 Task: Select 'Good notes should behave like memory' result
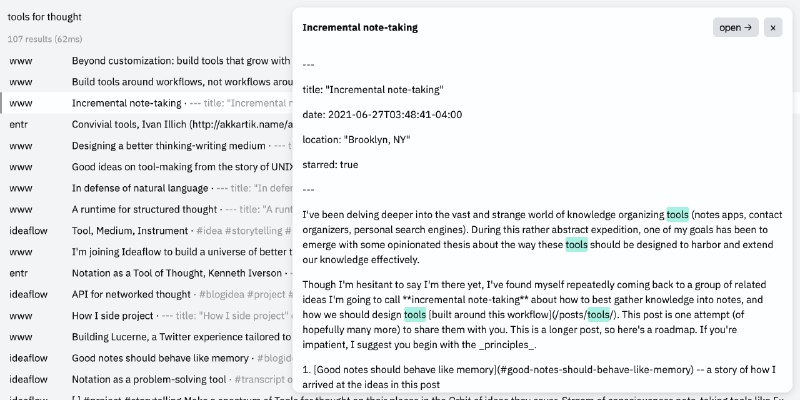pos(160,357)
